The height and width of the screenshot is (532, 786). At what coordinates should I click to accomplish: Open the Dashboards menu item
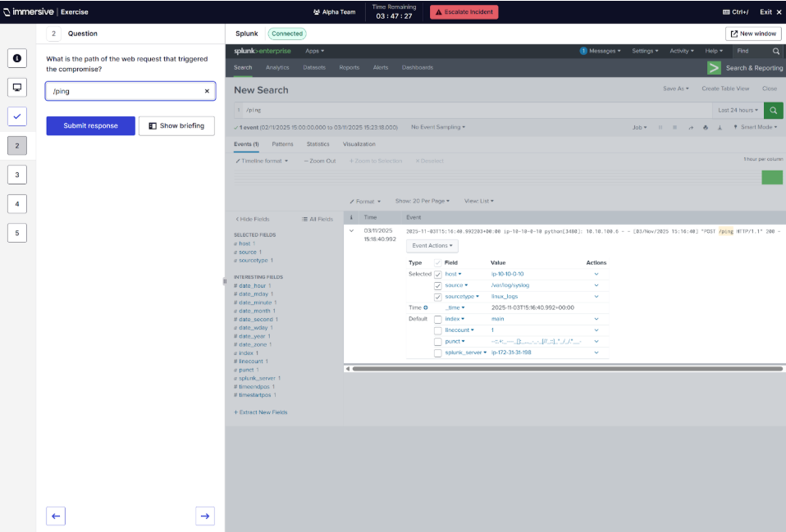[417, 67]
